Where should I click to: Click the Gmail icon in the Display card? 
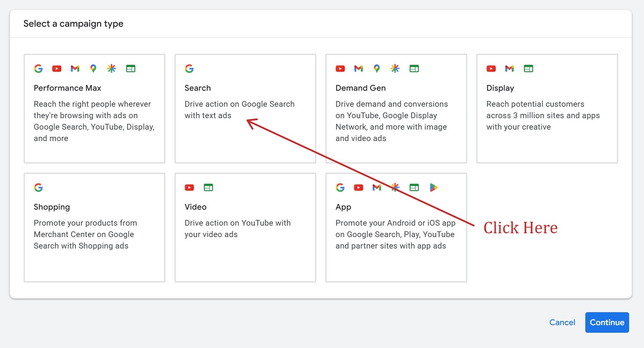[x=509, y=69]
